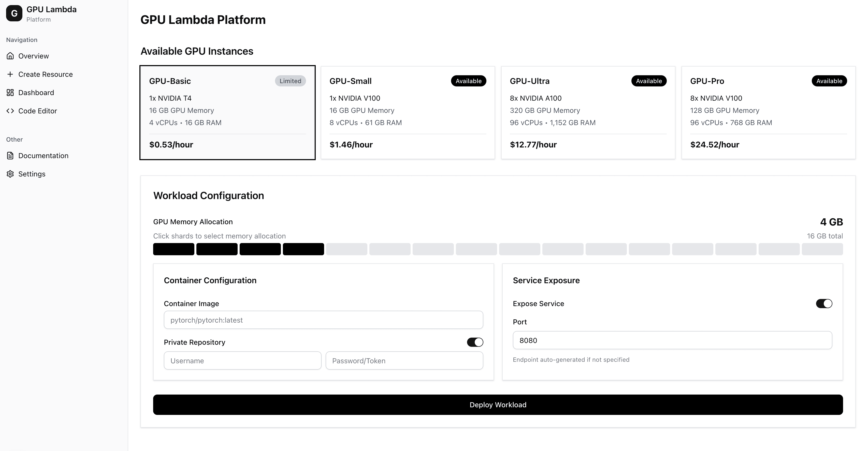Click the Dashboard grid icon
The image size is (868, 451).
(x=10, y=93)
